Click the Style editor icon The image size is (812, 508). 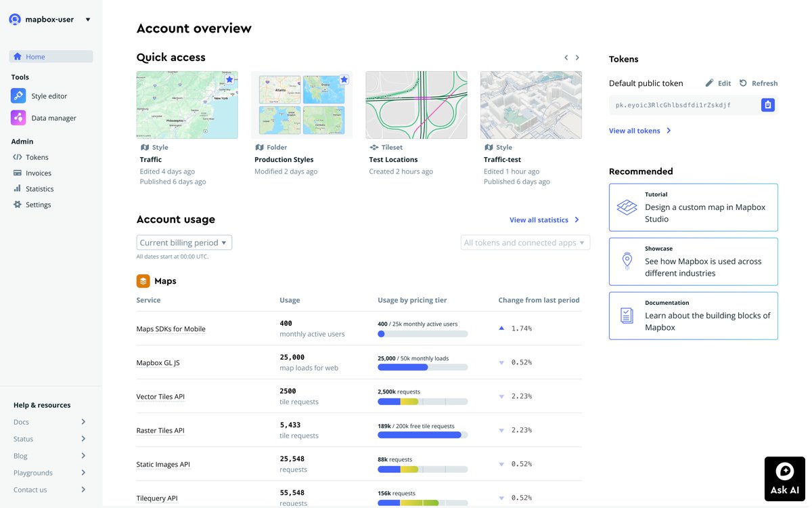tap(18, 96)
